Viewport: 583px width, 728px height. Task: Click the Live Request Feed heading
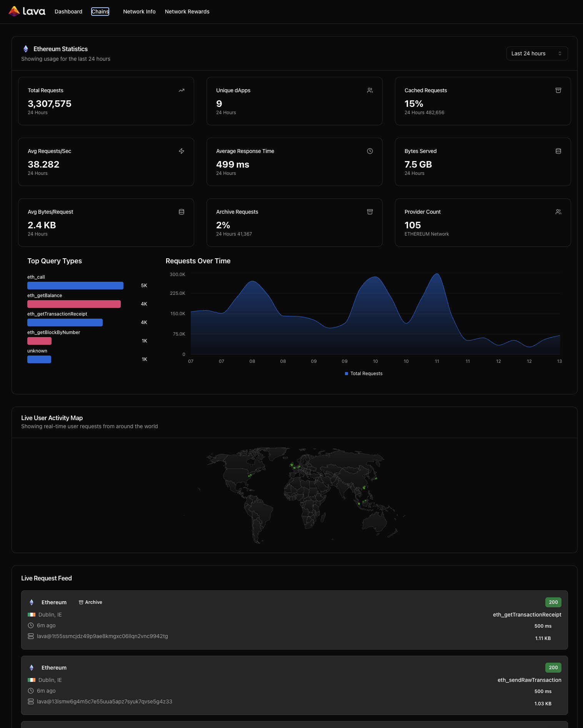tap(47, 578)
